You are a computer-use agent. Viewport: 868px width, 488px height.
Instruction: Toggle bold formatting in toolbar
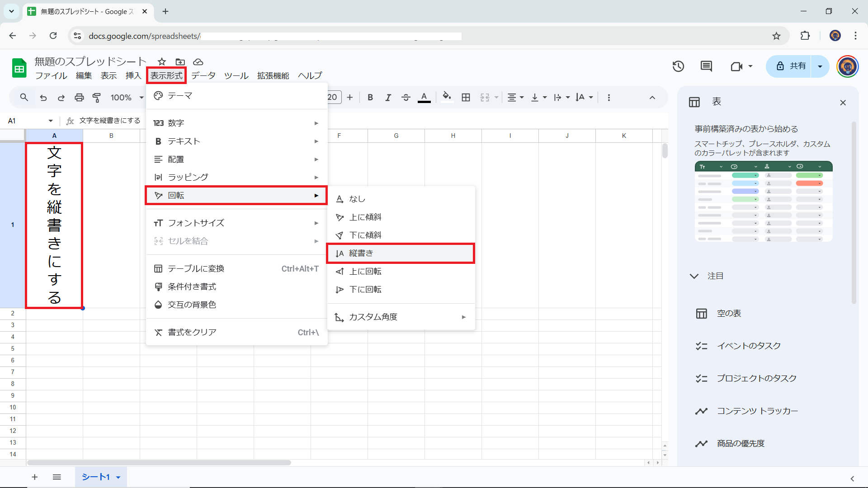click(x=370, y=97)
